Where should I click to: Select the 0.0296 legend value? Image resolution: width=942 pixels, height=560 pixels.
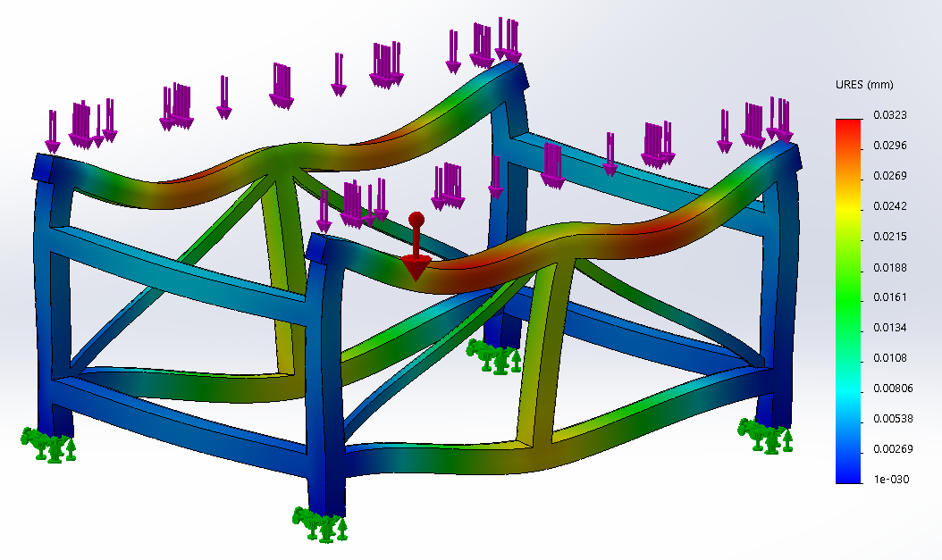[890, 146]
